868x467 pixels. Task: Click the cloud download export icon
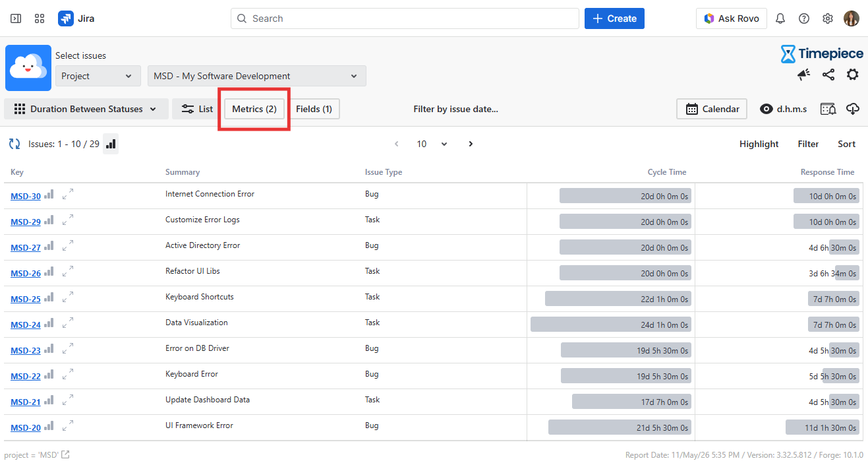pos(853,109)
